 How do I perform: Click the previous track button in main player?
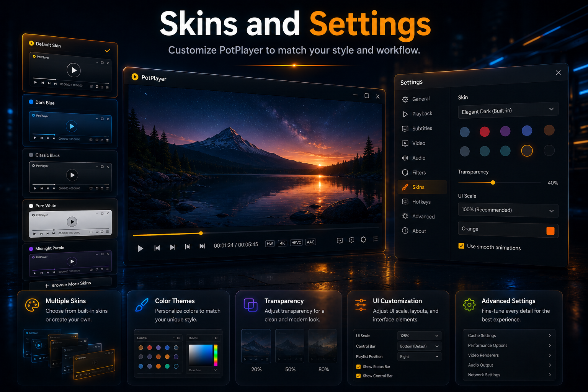tap(157, 248)
